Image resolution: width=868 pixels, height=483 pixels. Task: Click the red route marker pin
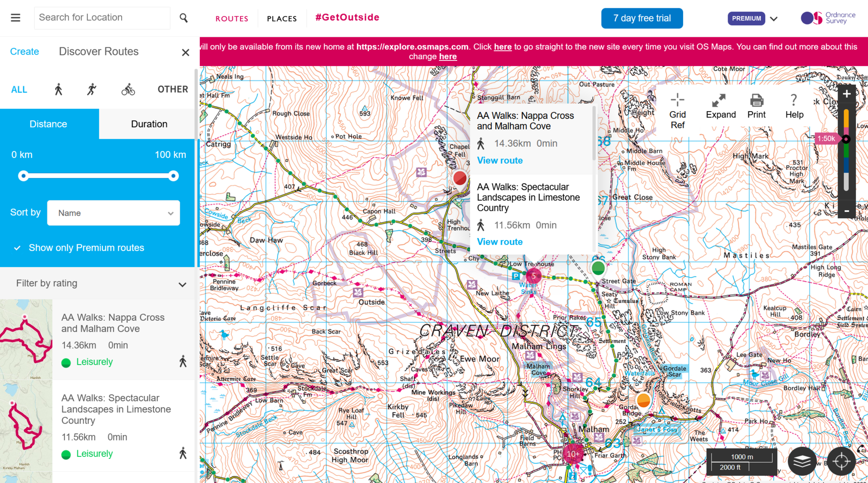tap(460, 178)
